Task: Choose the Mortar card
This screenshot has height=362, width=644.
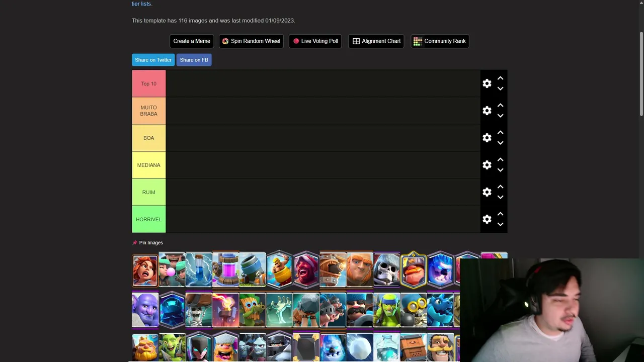Action: click(x=252, y=270)
